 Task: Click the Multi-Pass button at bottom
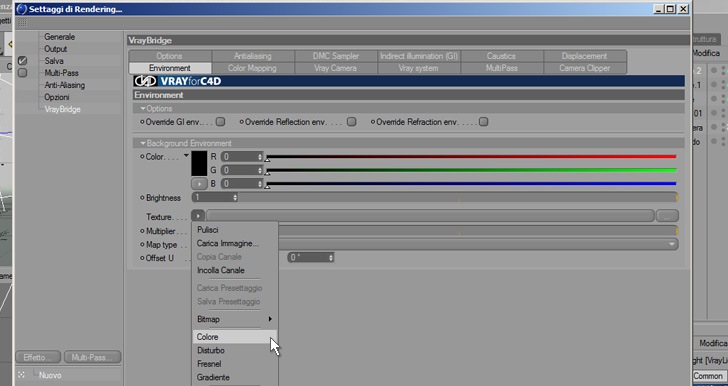[x=92, y=357]
